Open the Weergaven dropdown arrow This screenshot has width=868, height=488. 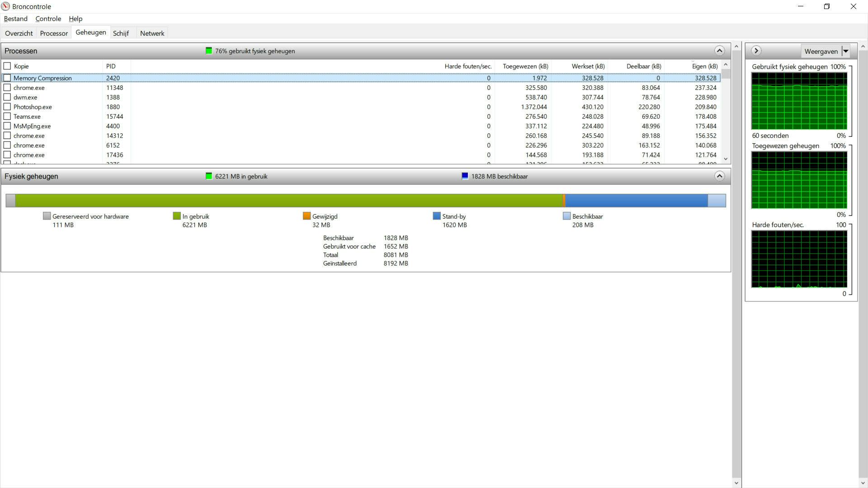pos(846,51)
